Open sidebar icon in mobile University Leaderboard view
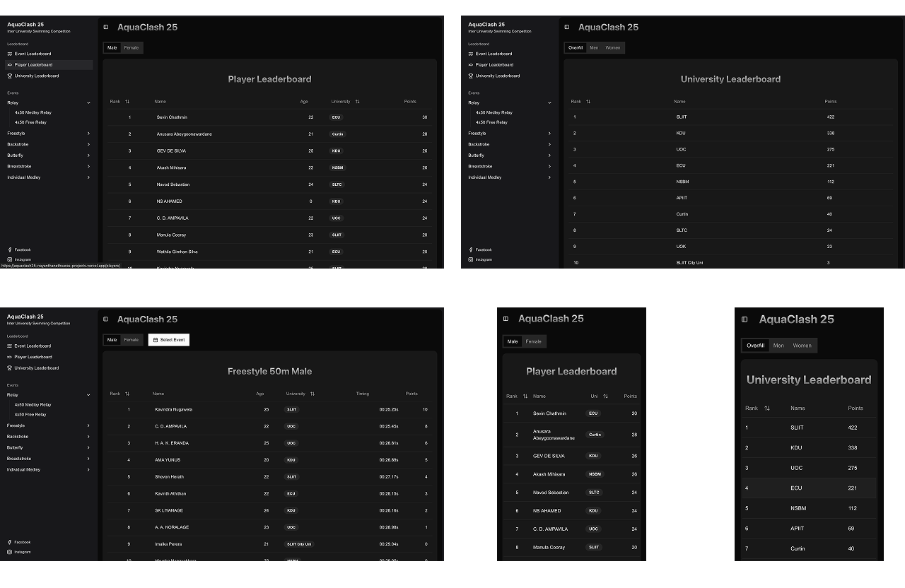905x588 pixels. coord(745,319)
